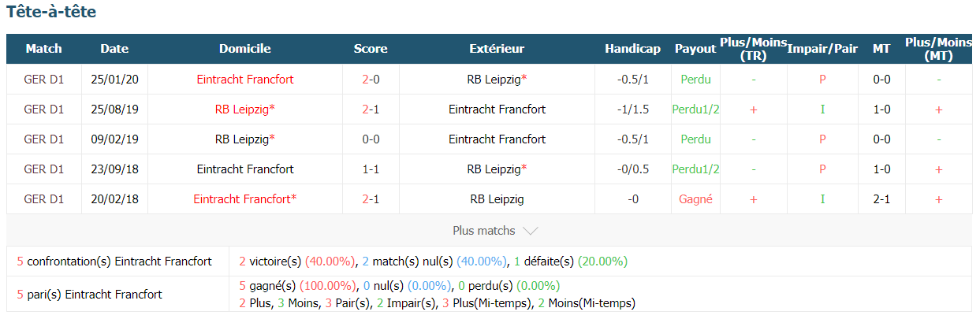The image size is (980, 319).
Task: Click the Payout column header
Action: 695,49
